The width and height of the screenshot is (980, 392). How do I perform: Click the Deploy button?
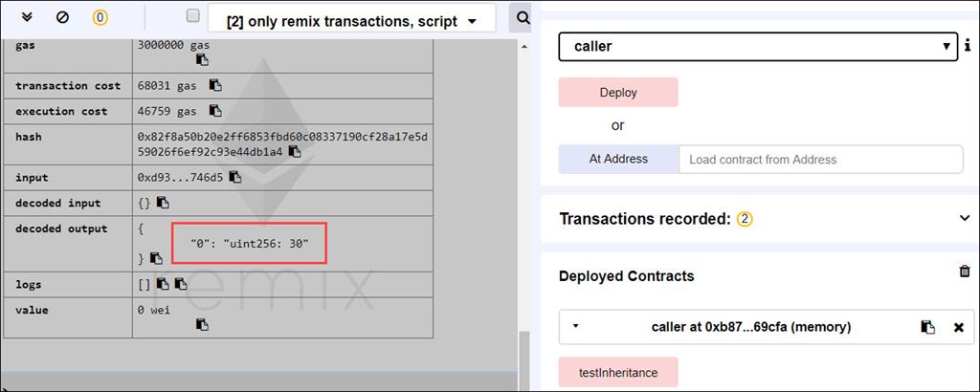tap(618, 93)
